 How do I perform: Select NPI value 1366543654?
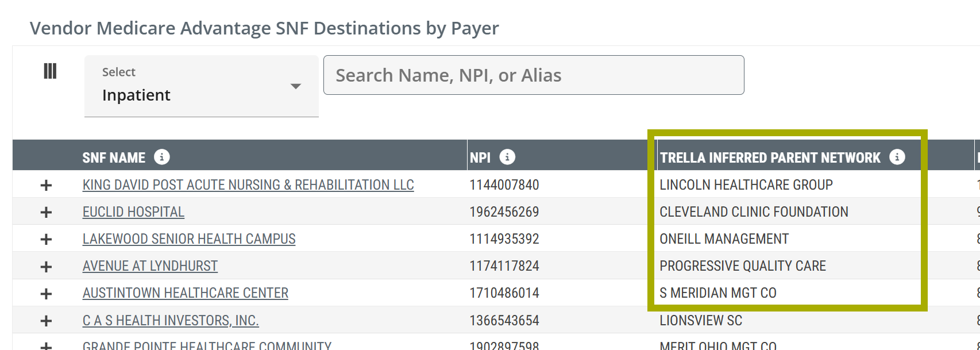(504, 321)
